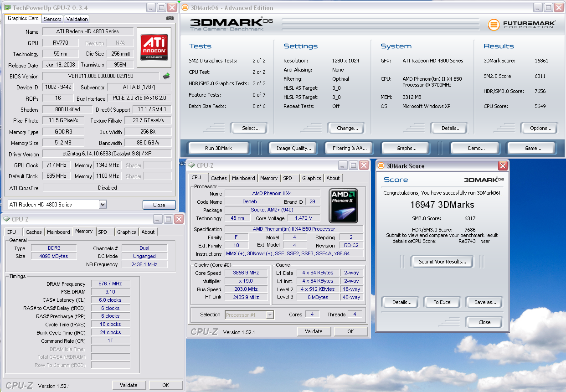
Task: Switch to the Sensors tab in GPU-Z
Action: pyautogui.click(x=52, y=19)
